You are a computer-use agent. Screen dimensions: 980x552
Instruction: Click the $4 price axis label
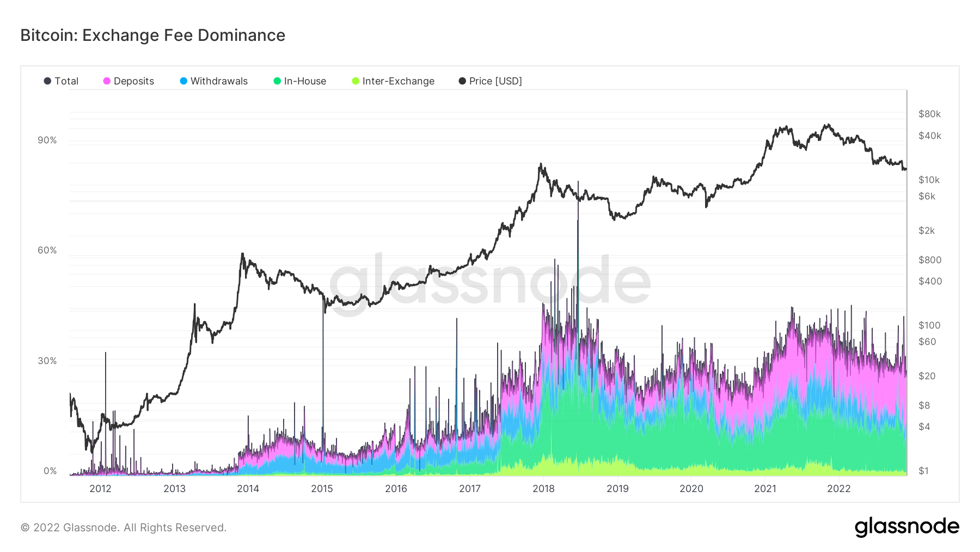tap(924, 427)
